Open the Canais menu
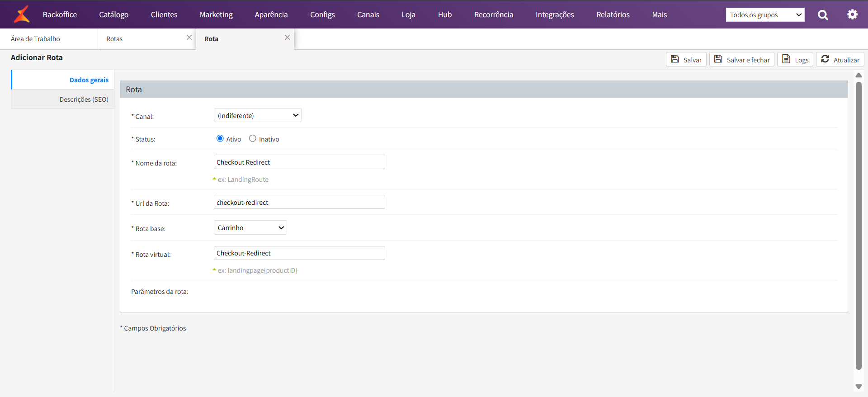Viewport: 868px width, 397px height. coord(368,14)
